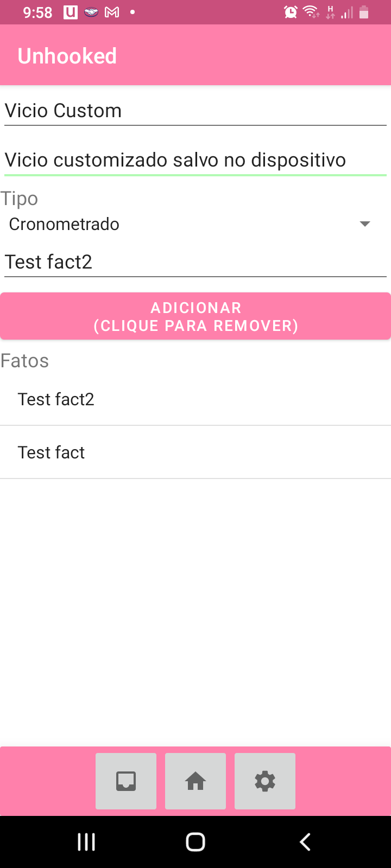Tap the Unhooked app title
The height and width of the screenshot is (868, 391).
tap(67, 56)
